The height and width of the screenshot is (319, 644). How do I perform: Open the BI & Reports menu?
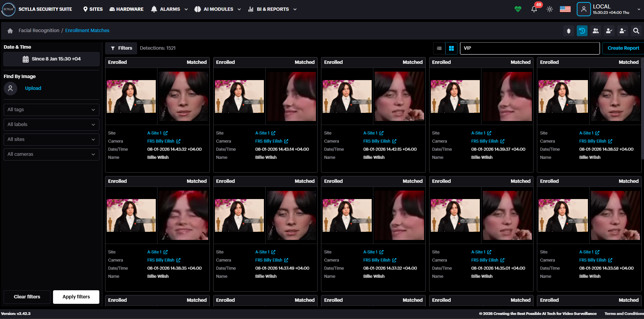click(272, 9)
